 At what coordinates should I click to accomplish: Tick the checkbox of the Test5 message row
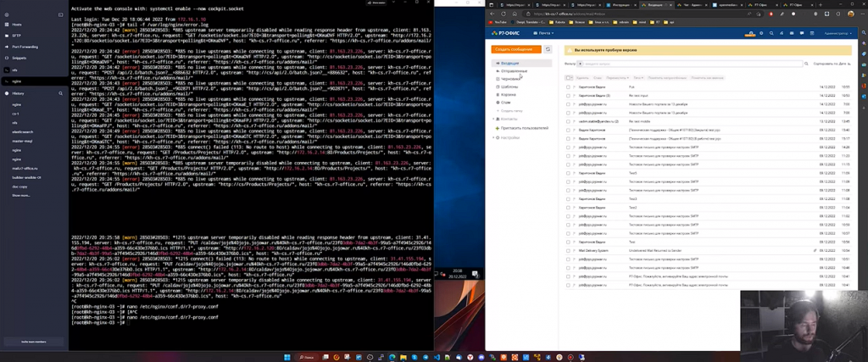point(568,173)
